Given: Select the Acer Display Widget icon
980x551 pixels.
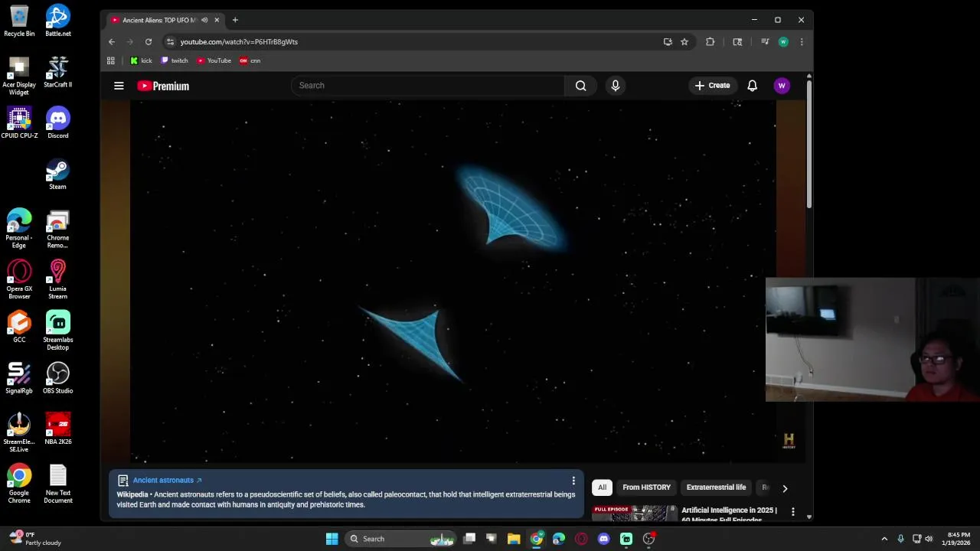Looking at the screenshot, I should [x=19, y=76].
